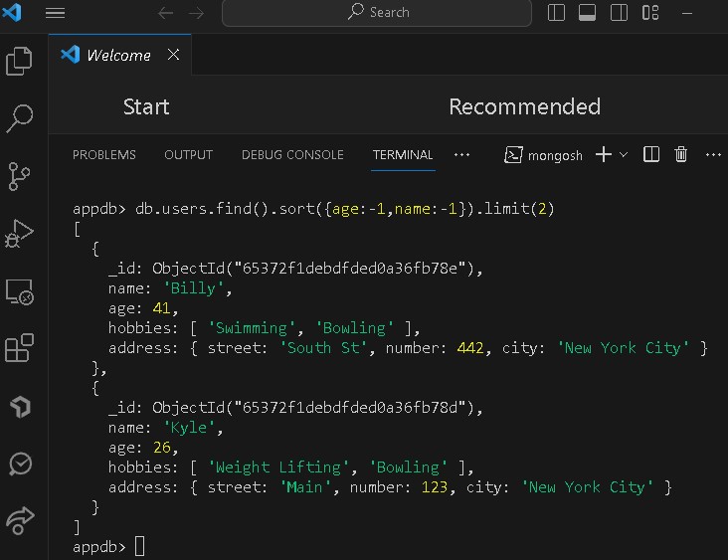Open the Extensions view

(x=20, y=349)
